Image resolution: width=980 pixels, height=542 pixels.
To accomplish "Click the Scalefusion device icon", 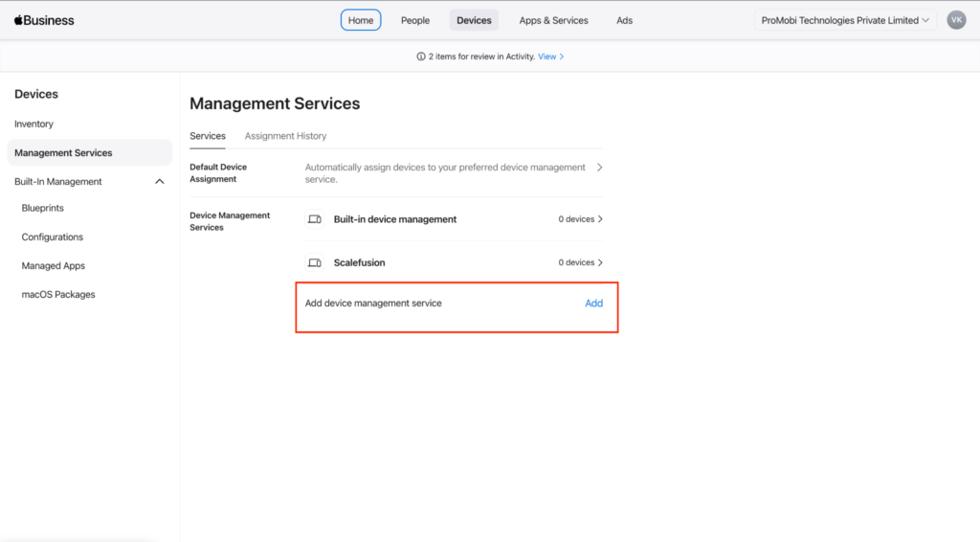I will [314, 262].
